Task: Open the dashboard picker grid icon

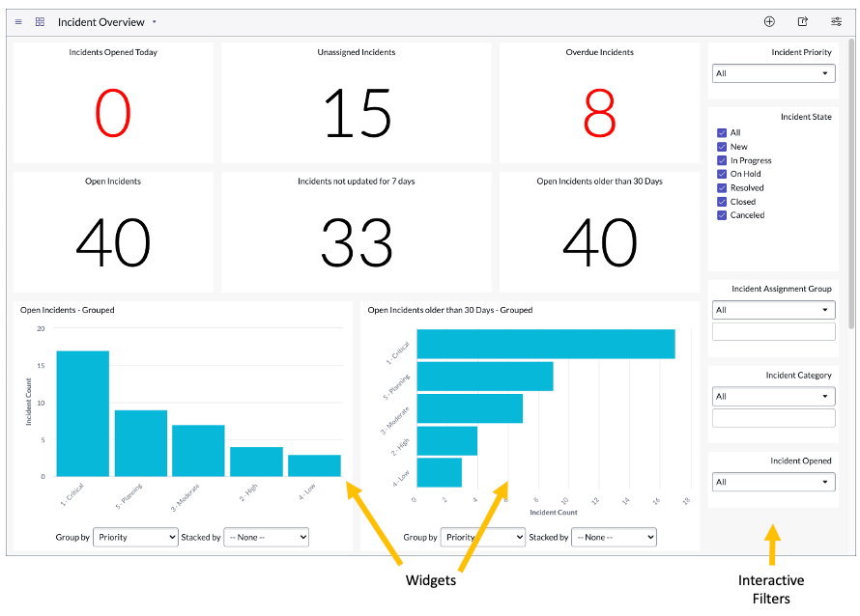Action: 39,21
